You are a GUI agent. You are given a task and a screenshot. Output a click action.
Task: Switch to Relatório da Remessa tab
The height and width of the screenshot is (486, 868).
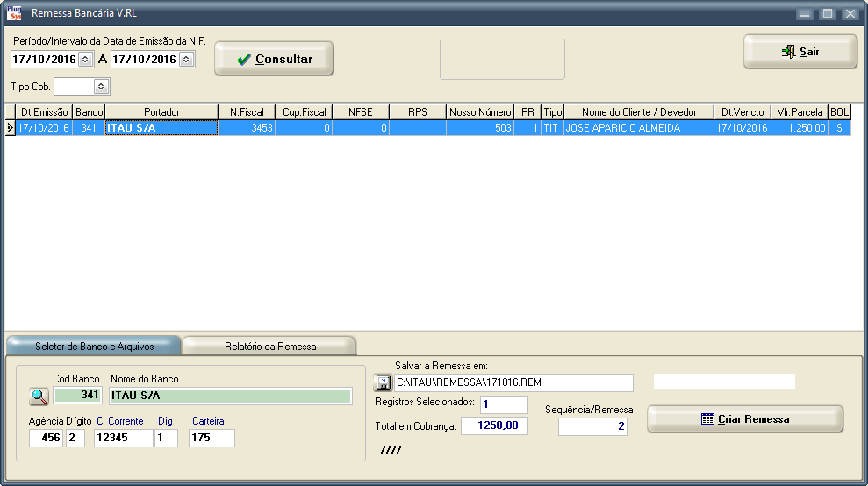point(270,346)
